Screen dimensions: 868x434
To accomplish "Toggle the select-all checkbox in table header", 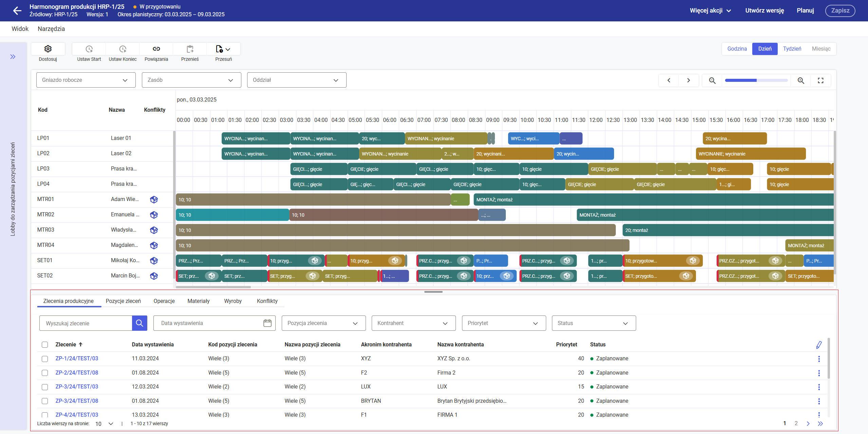I will [45, 345].
